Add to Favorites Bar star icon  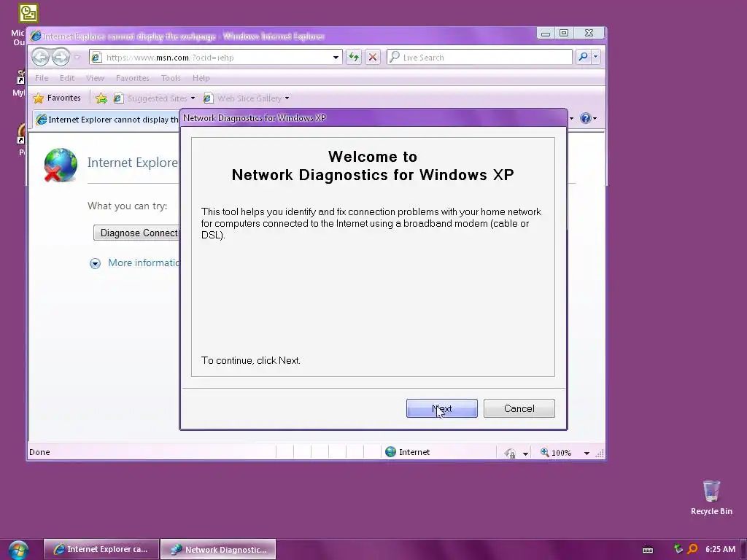point(101,98)
